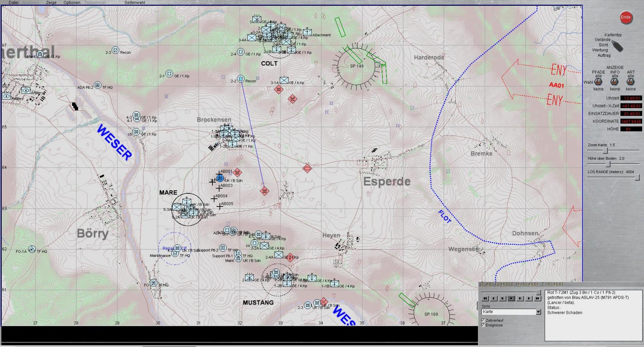Viewport: 644px width, 347px height.
Task: Click the red Ende button
Action: coord(626,18)
